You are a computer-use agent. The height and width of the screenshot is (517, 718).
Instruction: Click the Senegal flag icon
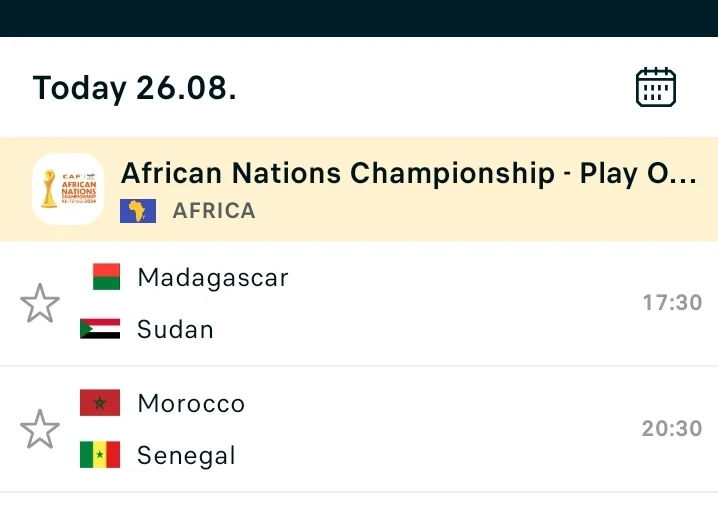tap(100, 455)
